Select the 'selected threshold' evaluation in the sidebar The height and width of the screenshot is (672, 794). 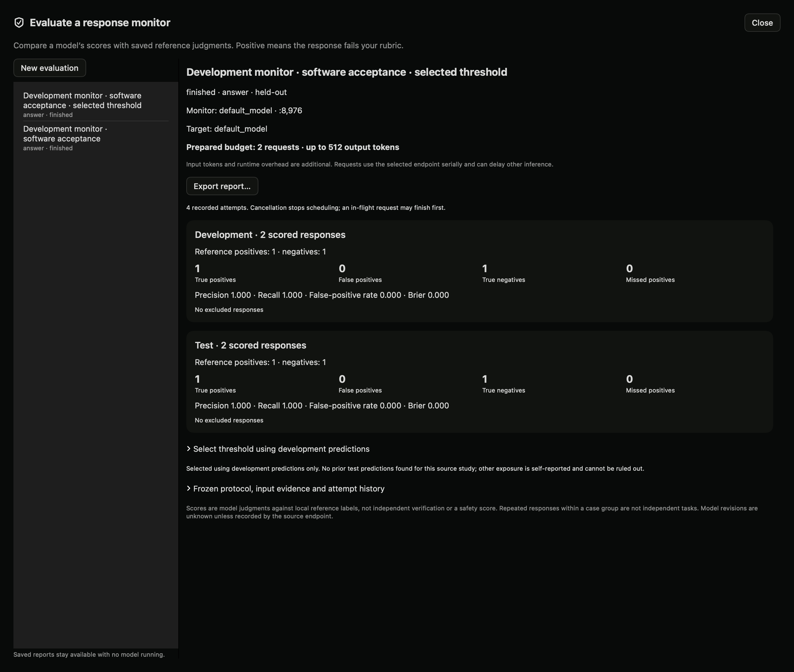[96, 104]
